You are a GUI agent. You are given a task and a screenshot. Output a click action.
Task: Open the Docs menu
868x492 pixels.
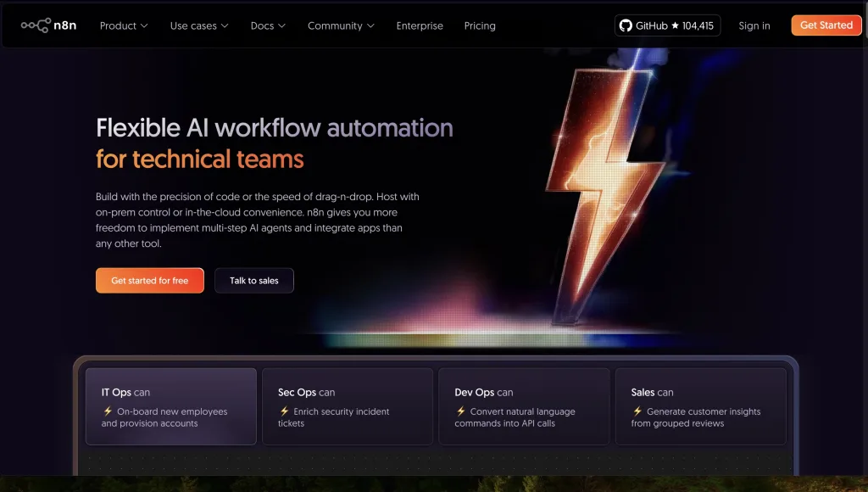pyautogui.click(x=269, y=25)
